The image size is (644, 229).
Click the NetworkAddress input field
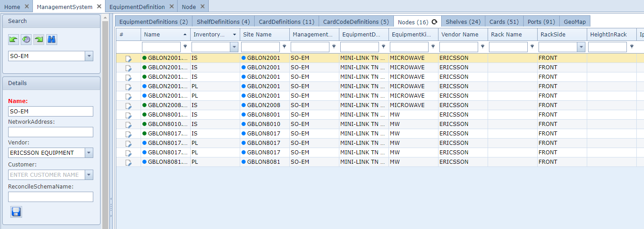tap(50, 132)
